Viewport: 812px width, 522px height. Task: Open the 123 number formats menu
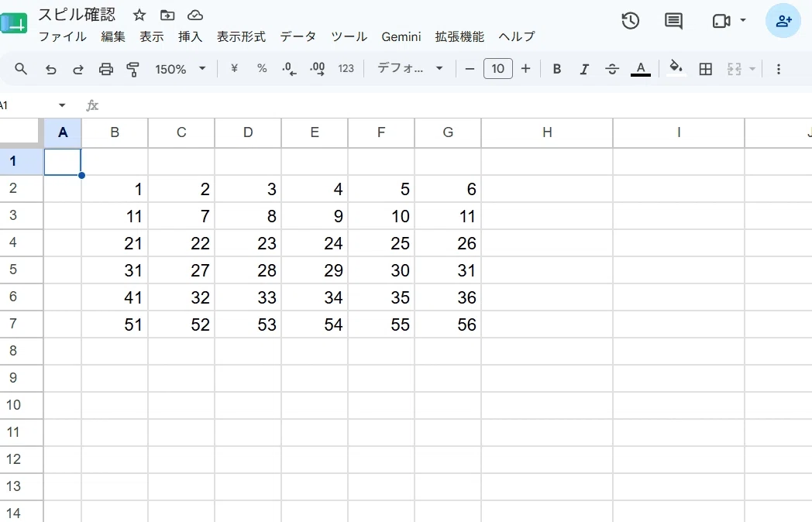(346, 68)
